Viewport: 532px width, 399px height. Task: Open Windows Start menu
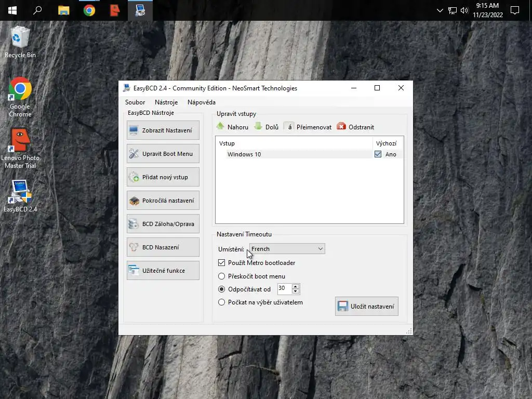click(12, 10)
